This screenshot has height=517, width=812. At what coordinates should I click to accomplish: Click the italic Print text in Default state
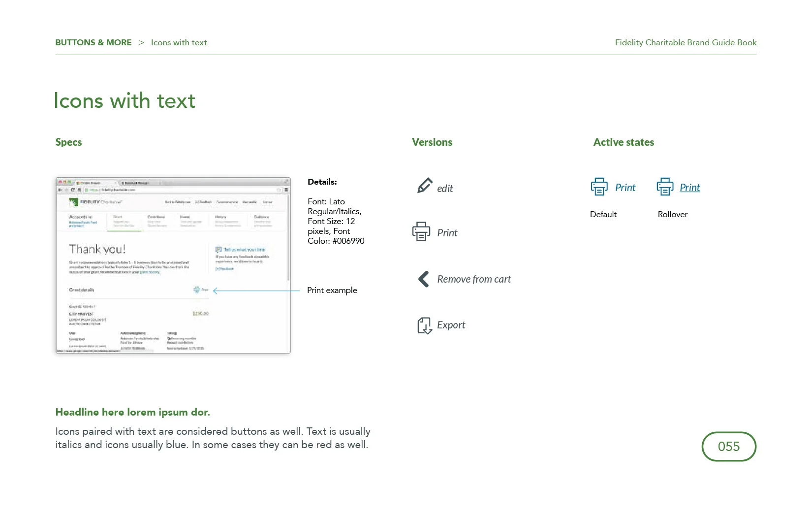[x=625, y=188]
